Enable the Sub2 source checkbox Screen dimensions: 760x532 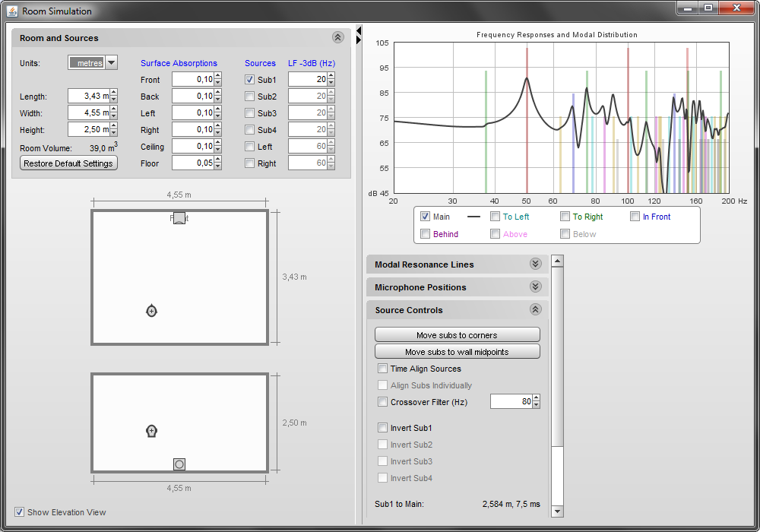tap(249, 97)
